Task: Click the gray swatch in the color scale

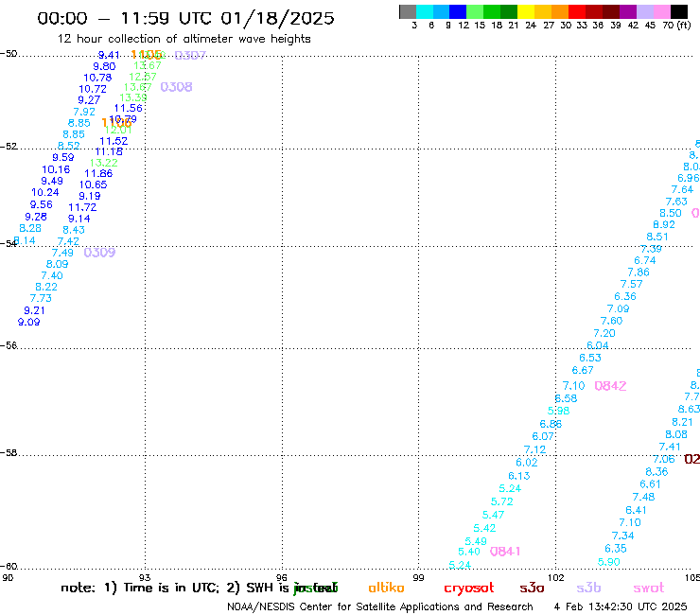Action: [x=408, y=11]
